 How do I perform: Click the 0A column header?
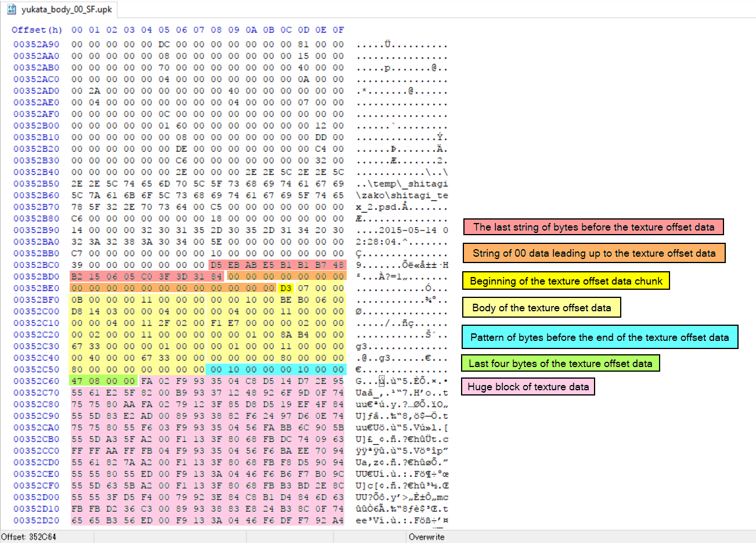[x=251, y=30]
